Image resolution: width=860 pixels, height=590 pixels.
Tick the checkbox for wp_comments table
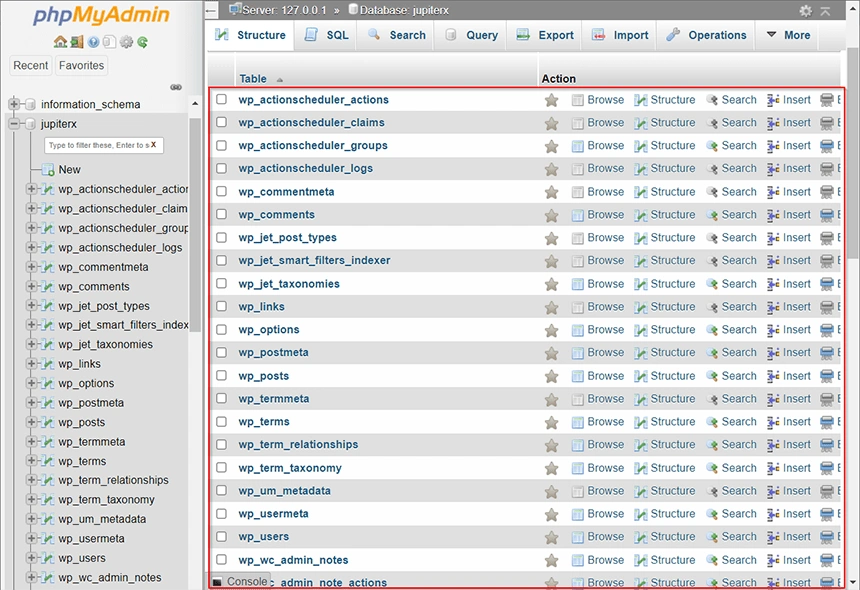[222, 215]
